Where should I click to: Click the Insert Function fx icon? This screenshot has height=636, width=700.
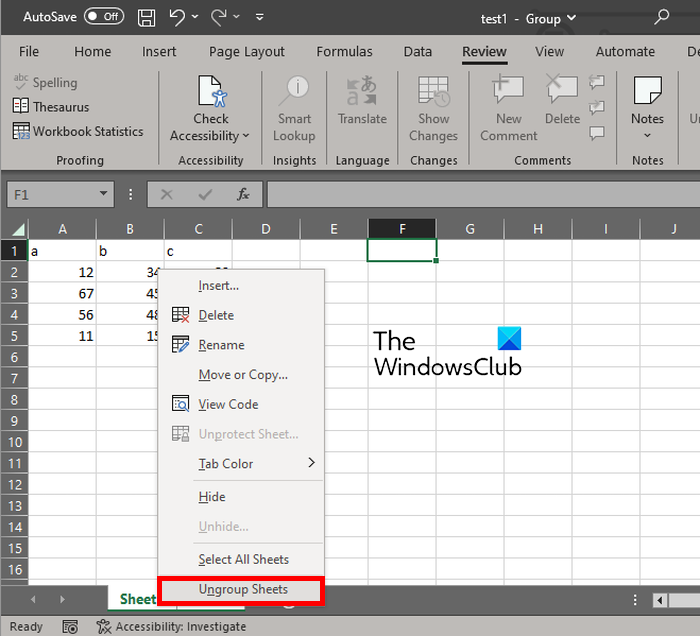(x=243, y=194)
